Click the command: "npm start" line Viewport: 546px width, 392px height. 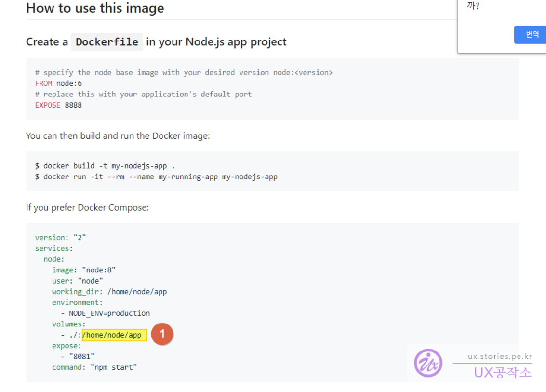point(94,367)
